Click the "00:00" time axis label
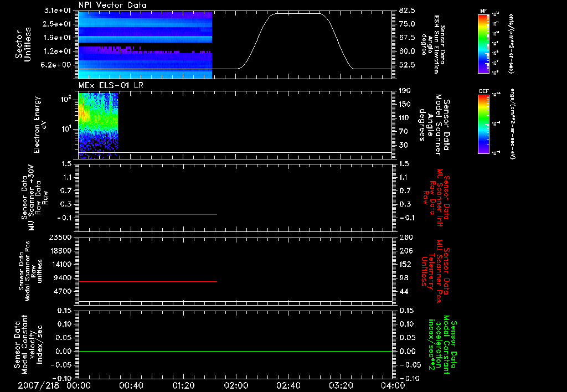Viewport: 567px width, 392px height. [79, 385]
